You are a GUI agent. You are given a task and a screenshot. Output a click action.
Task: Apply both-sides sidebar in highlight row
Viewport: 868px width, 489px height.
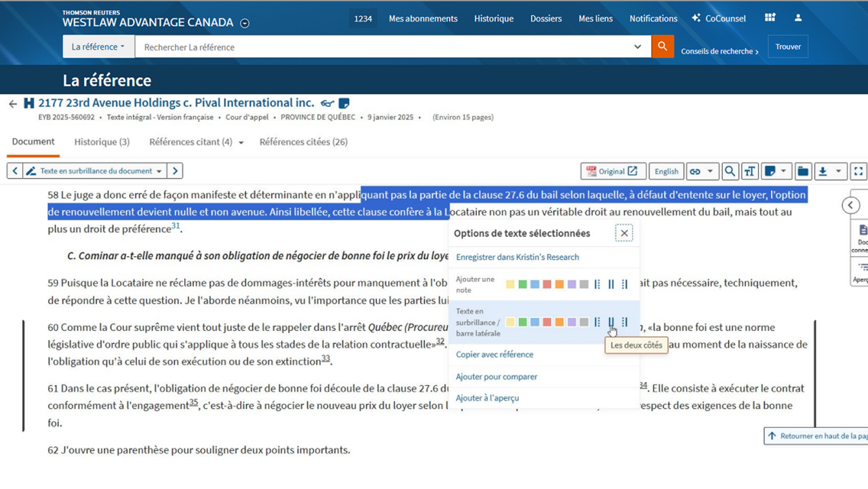click(x=611, y=322)
